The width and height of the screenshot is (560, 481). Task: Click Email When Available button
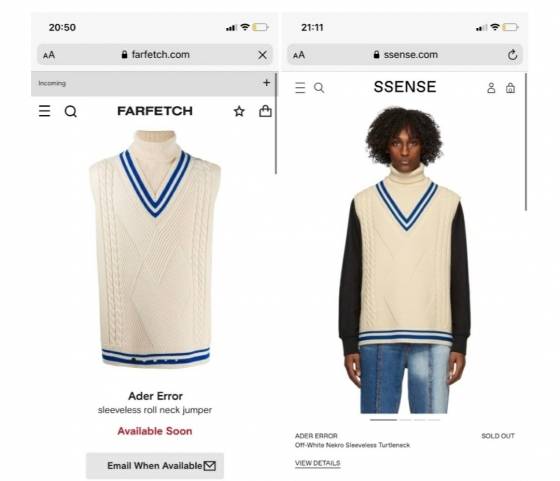pos(155,466)
